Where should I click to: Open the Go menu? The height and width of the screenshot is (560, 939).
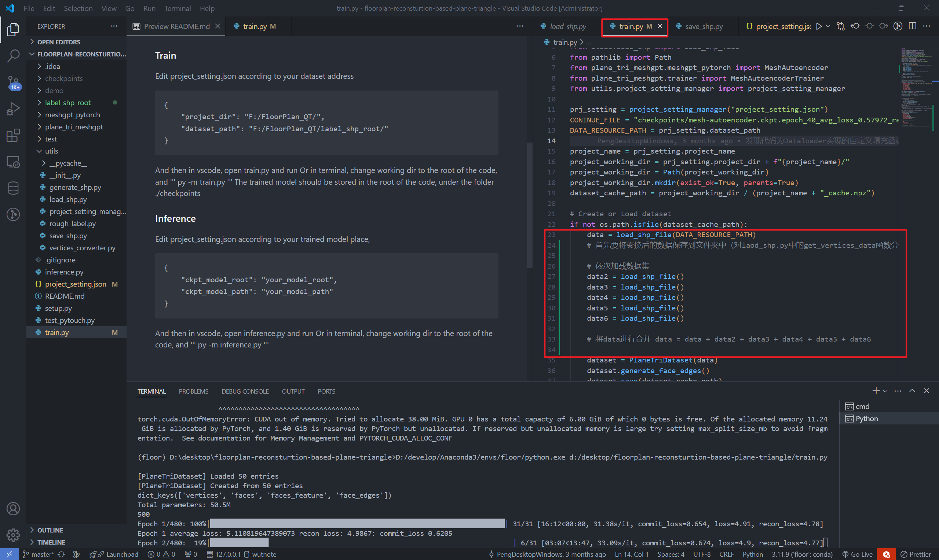point(129,8)
